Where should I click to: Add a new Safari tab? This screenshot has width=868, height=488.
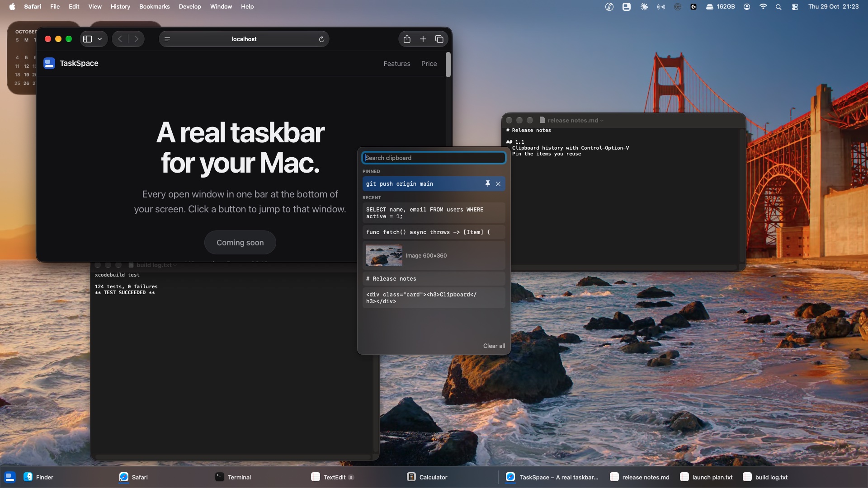click(423, 39)
